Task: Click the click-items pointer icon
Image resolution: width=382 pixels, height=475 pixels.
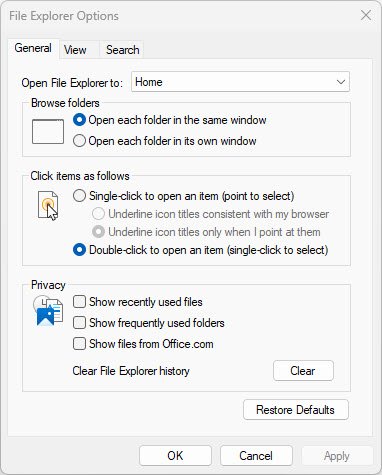Action: pos(48,206)
